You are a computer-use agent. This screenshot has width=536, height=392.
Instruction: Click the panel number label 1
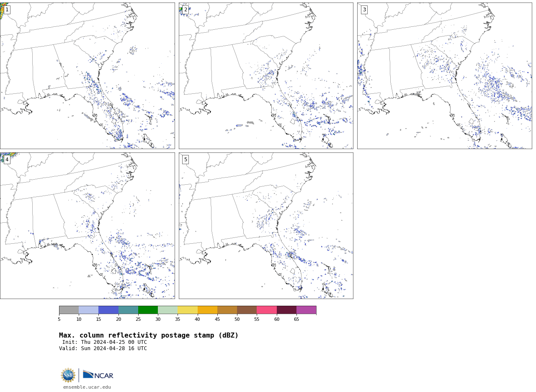click(7, 10)
